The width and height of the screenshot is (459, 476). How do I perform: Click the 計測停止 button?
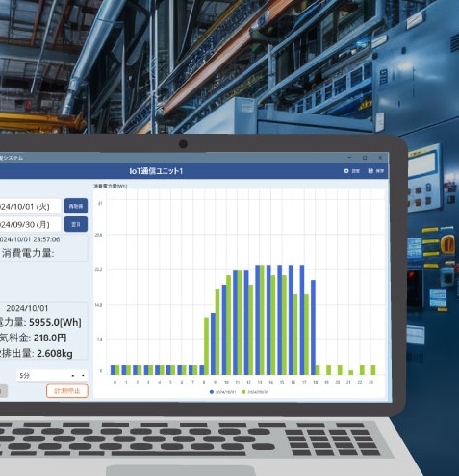pos(67,390)
